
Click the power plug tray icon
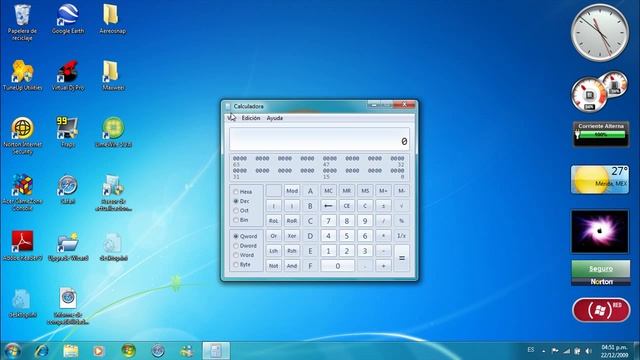(x=577, y=351)
